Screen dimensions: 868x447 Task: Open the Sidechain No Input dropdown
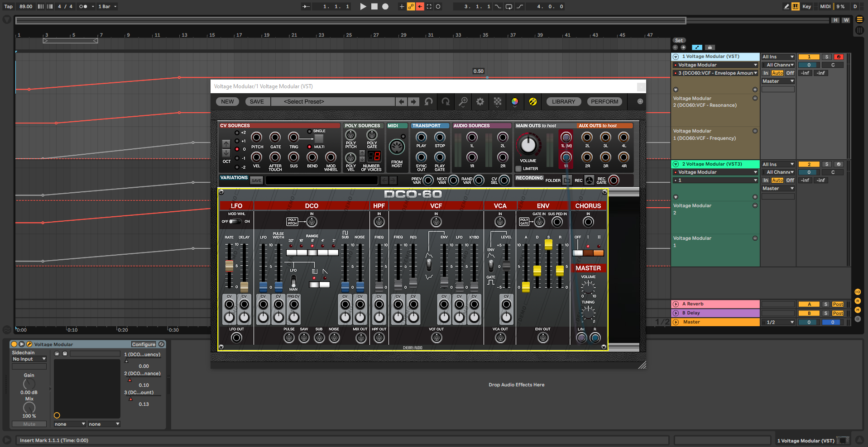point(29,359)
